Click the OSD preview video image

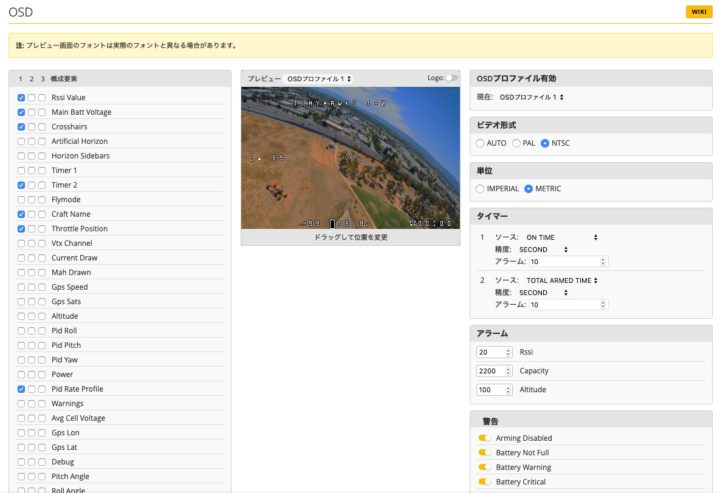350,158
